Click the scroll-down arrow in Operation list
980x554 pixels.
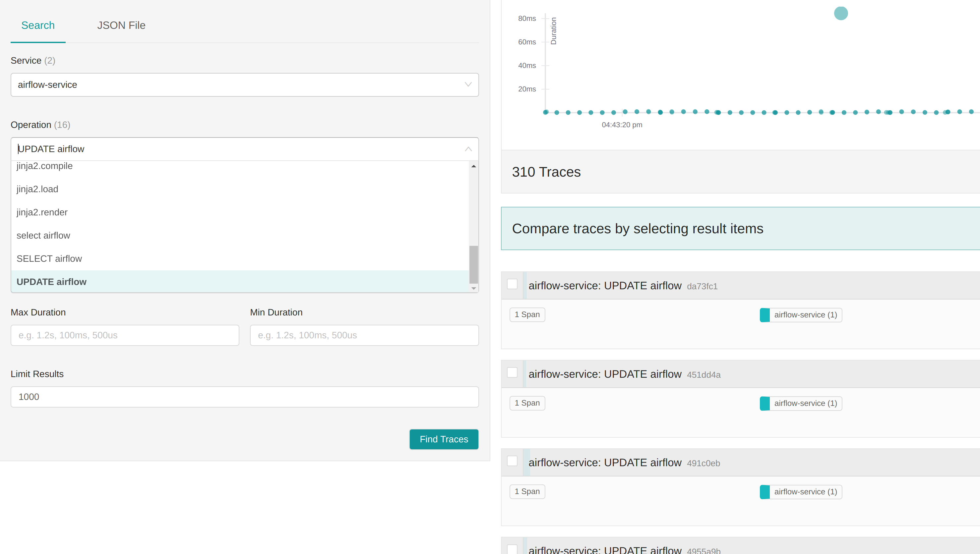(473, 288)
